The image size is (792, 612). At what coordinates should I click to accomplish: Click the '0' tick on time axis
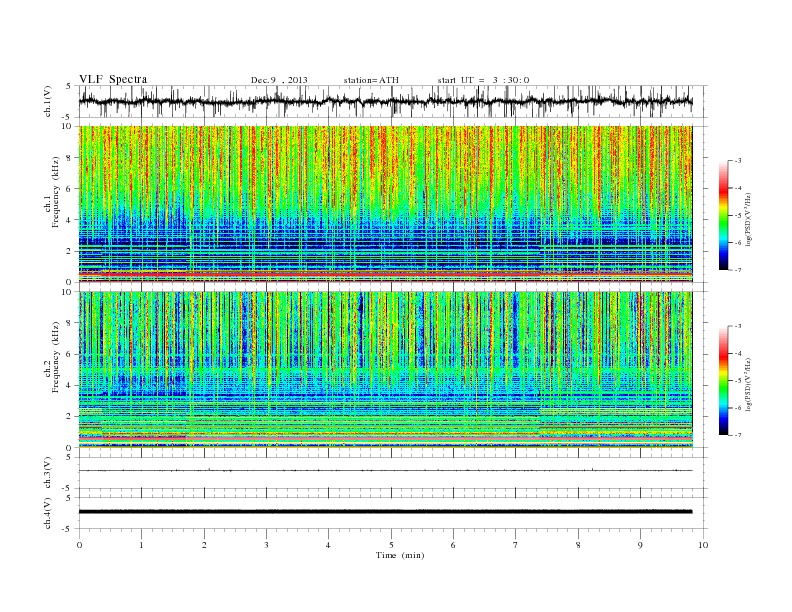[x=79, y=545]
